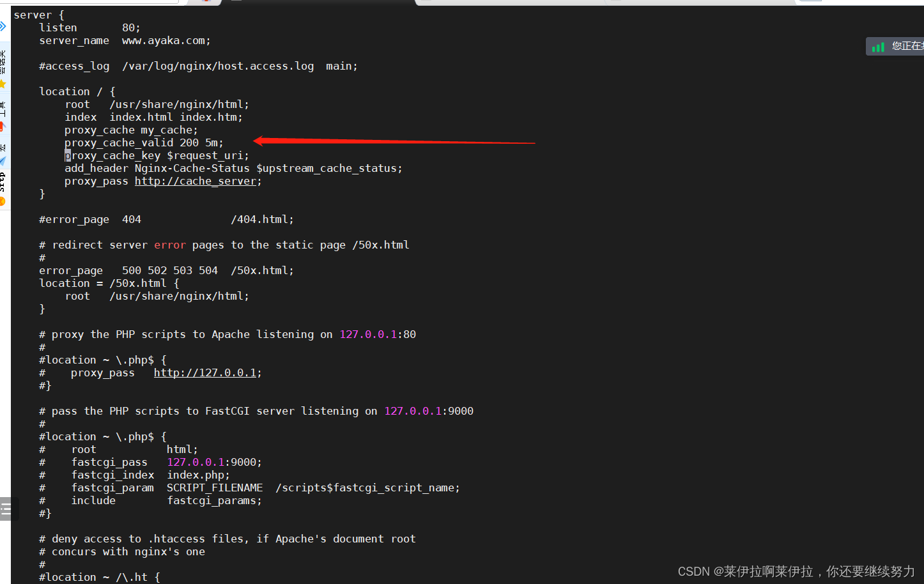Viewport: 924px width, 584px height.
Task: Click '#location ~ /\.ht {' line
Action: point(100,577)
